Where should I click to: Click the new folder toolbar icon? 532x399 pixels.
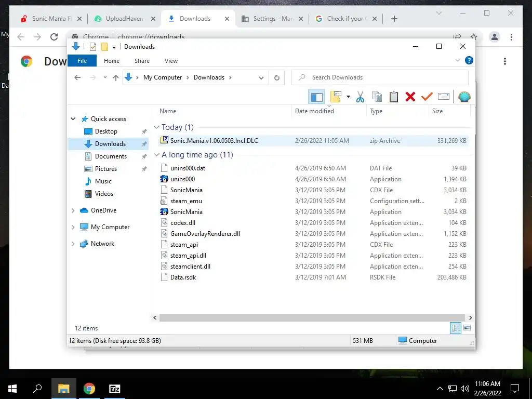pyautogui.click(x=336, y=97)
